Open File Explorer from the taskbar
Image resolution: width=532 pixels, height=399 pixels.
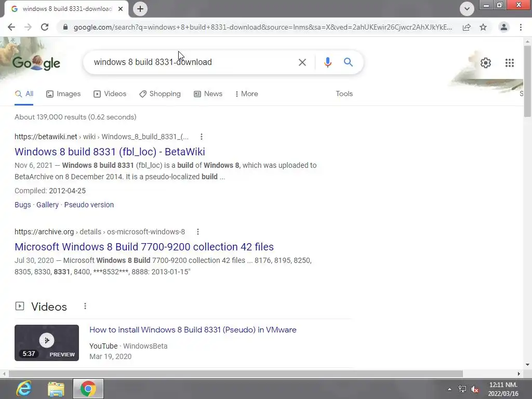click(56, 389)
